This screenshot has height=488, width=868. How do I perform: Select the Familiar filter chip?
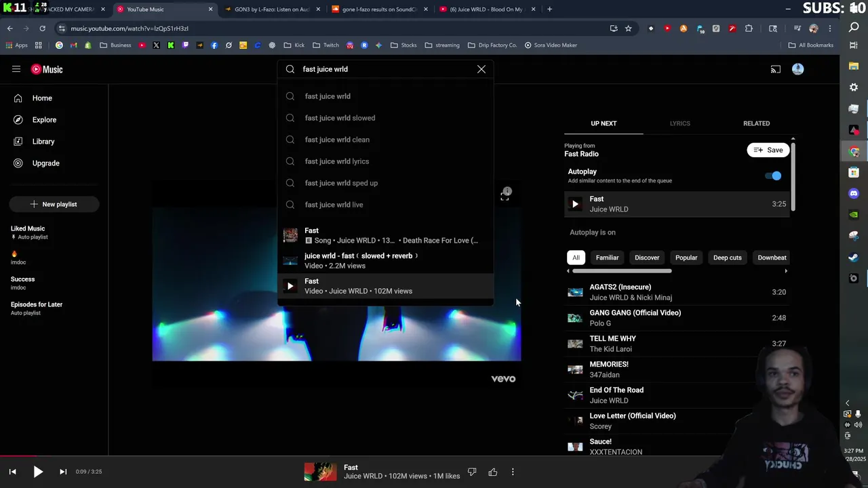click(607, 258)
